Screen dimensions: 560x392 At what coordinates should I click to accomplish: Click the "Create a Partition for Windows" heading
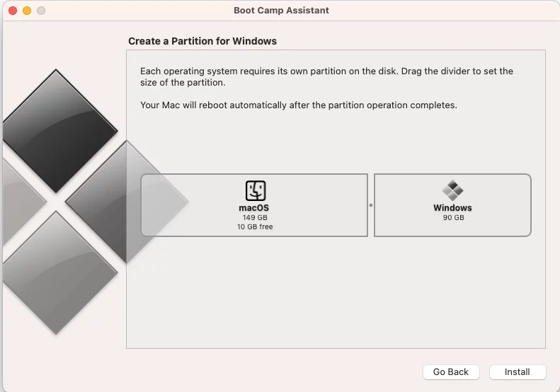click(x=202, y=41)
